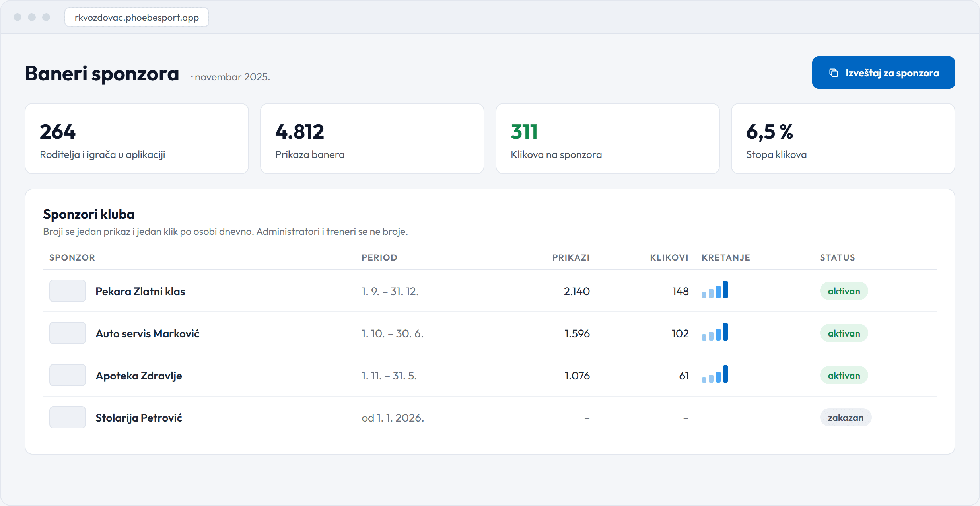Image resolution: width=980 pixels, height=506 pixels.
Task: Select sponsor name Stolarija Petrović
Action: [x=139, y=418]
